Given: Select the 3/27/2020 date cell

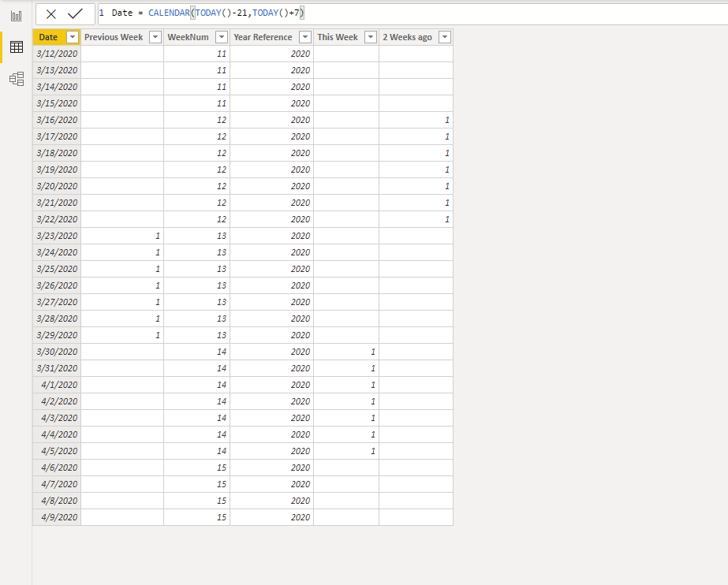Looking at the screenshot, I should 57,302.
